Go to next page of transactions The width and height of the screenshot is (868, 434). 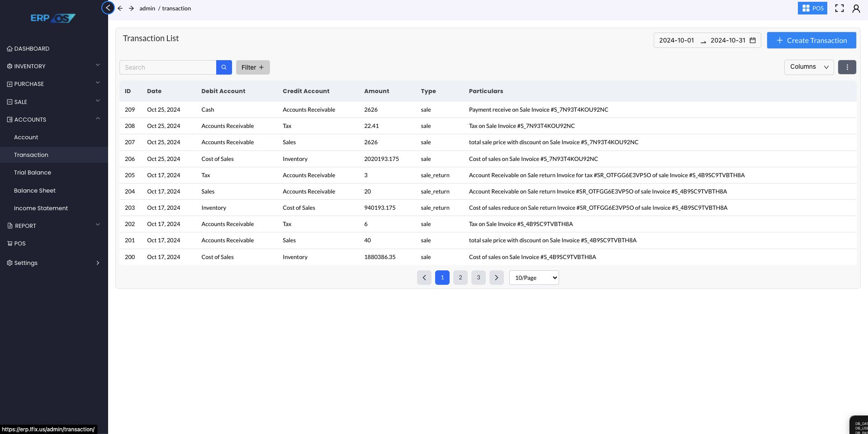pos(497,278)
